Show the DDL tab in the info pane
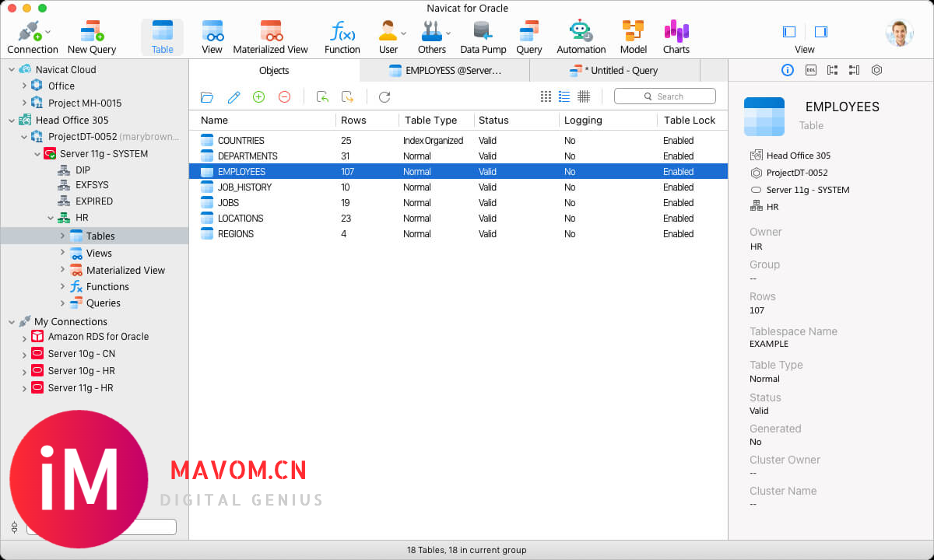The height and width of the screenshot is (560, 934). point(810,70)
